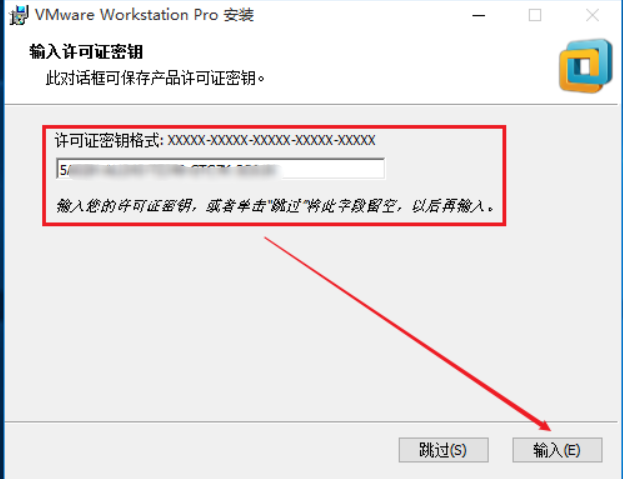Close the VMware Workstation Pro installer
The width and height of the screenshot is (623, 479).
click(592, 15)
